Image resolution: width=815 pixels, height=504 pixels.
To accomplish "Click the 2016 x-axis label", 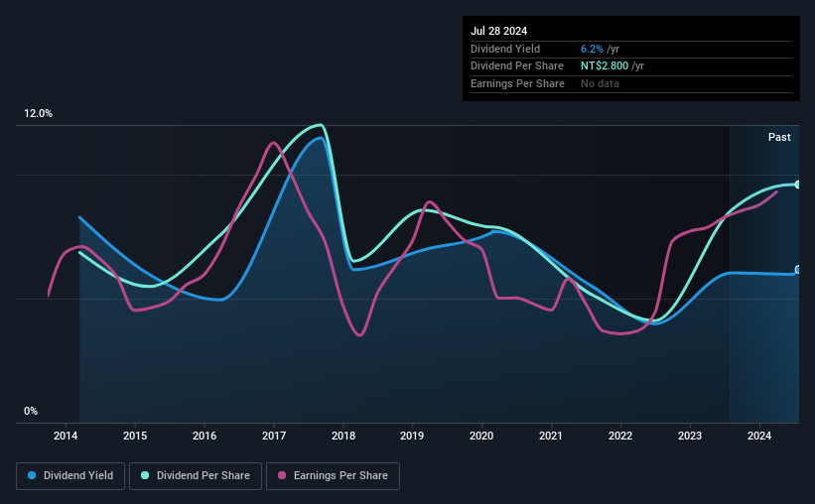I will click(x=204, y=436).
